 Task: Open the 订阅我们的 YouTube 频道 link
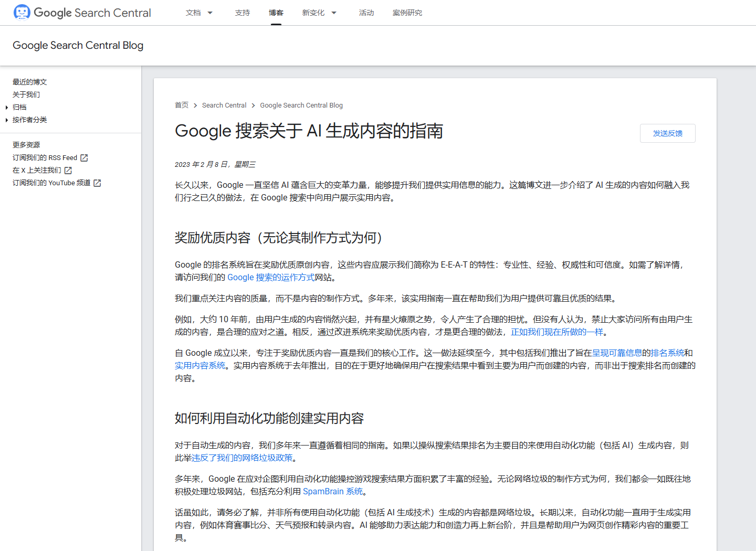pyautogui.click(x=51, y=183)
